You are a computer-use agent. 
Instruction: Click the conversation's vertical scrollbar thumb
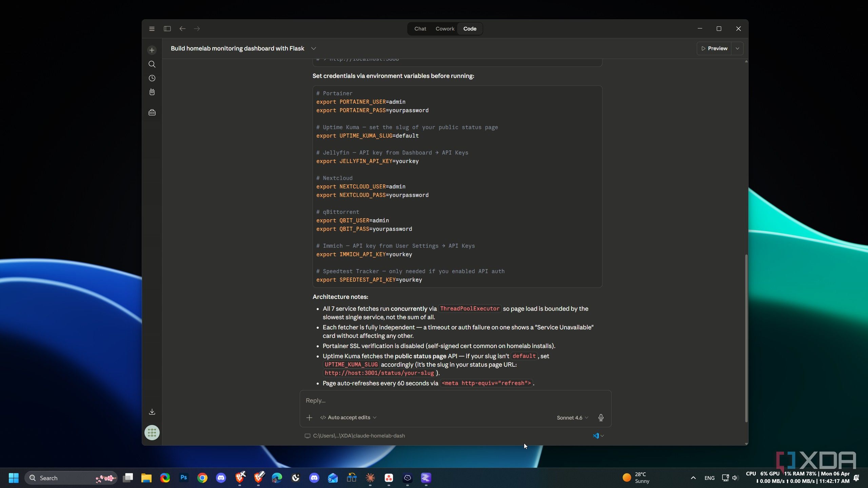746,338
